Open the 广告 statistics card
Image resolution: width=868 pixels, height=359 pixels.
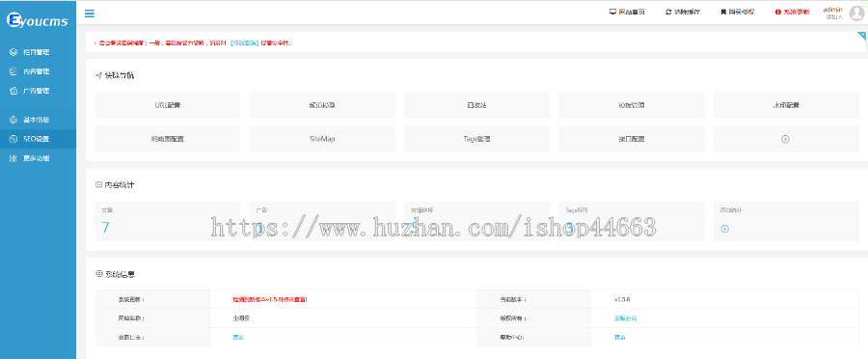tap(322, 221)
